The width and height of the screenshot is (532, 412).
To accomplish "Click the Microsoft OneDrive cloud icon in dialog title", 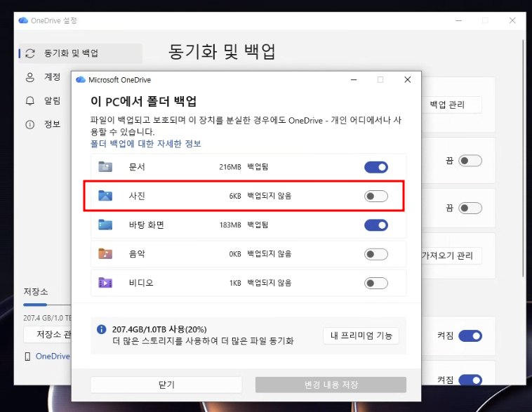I will (81, 80).
